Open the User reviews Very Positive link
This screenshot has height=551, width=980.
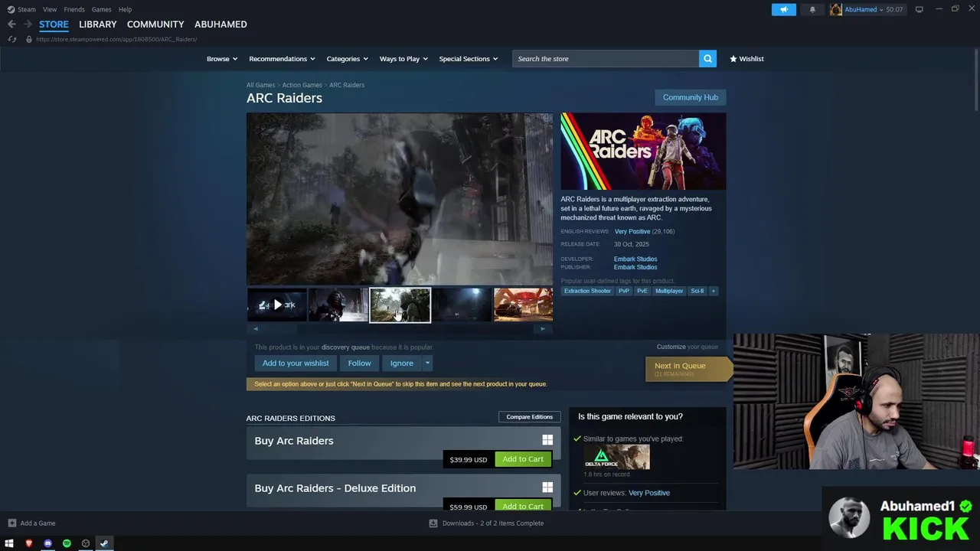(649, 493)
